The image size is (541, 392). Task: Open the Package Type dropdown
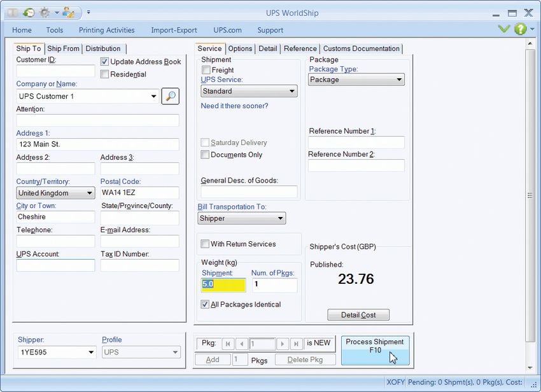[399, 80]
